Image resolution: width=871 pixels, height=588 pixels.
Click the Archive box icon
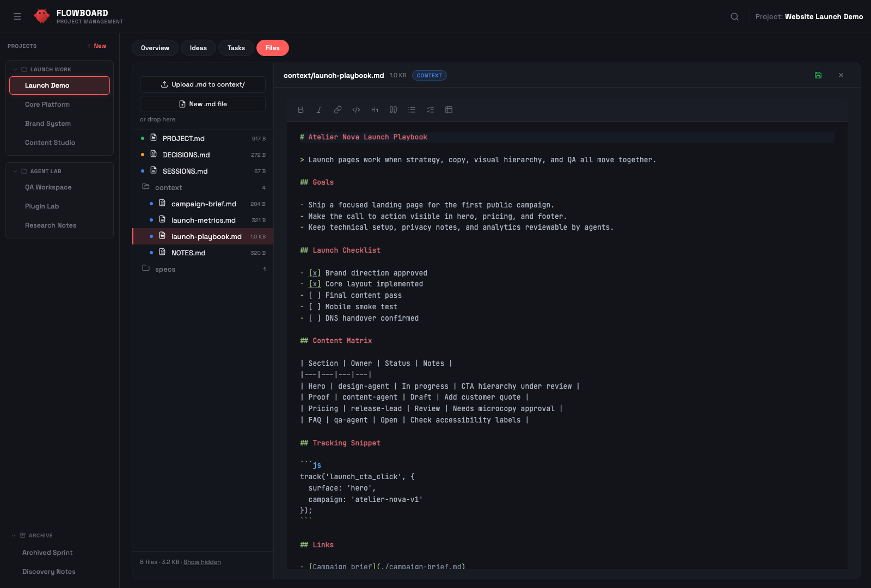[x=22, y=536]
